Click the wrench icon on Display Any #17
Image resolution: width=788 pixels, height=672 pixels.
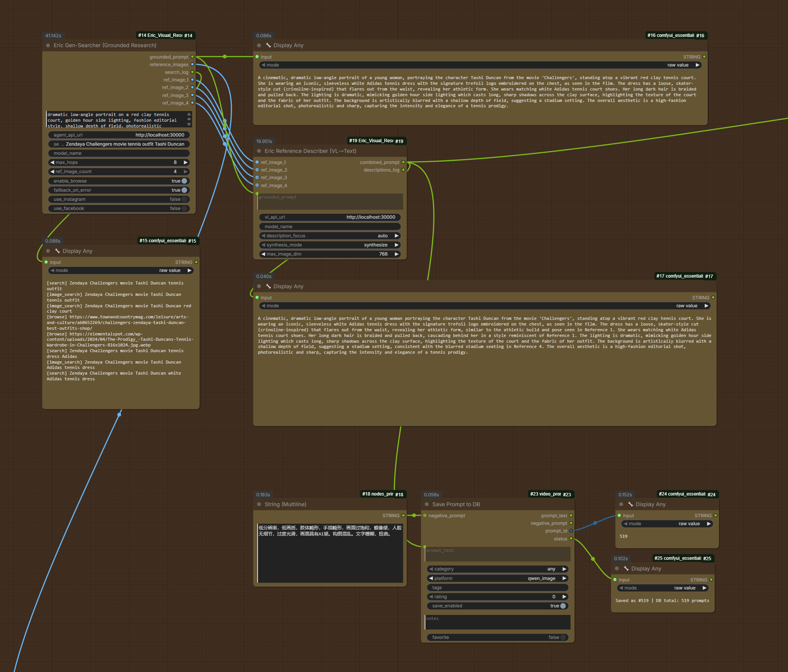[x=268, y=286]
